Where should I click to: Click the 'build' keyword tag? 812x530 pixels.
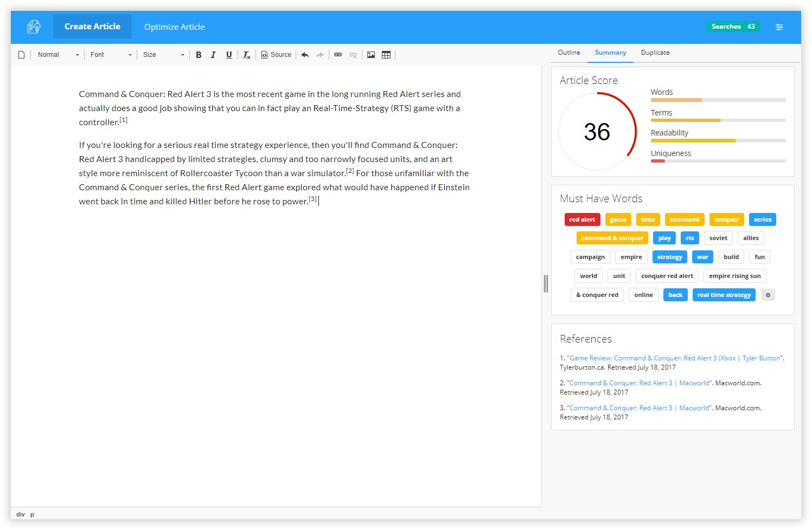[x=731, y=257]
